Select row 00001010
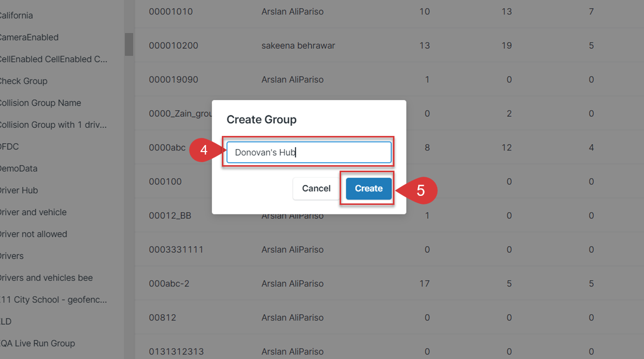Image resolution: width=644 pixels, height=359 pixels. 389,11
